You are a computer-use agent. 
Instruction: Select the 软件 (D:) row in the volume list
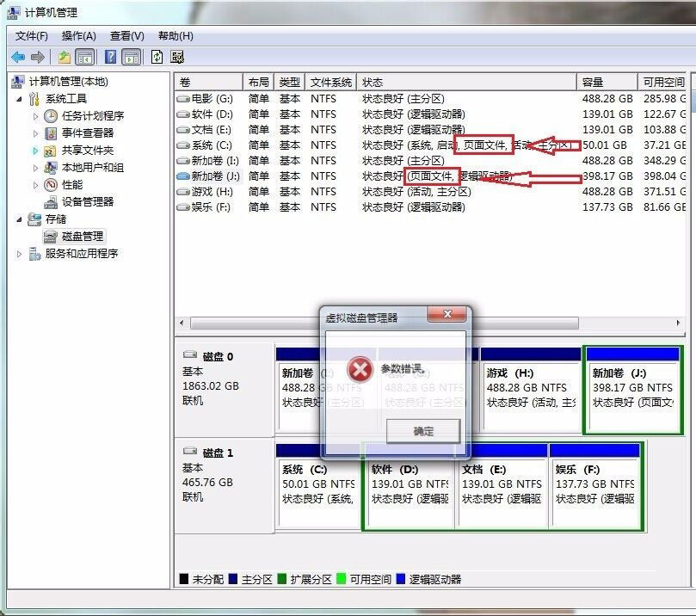point(430,114)
